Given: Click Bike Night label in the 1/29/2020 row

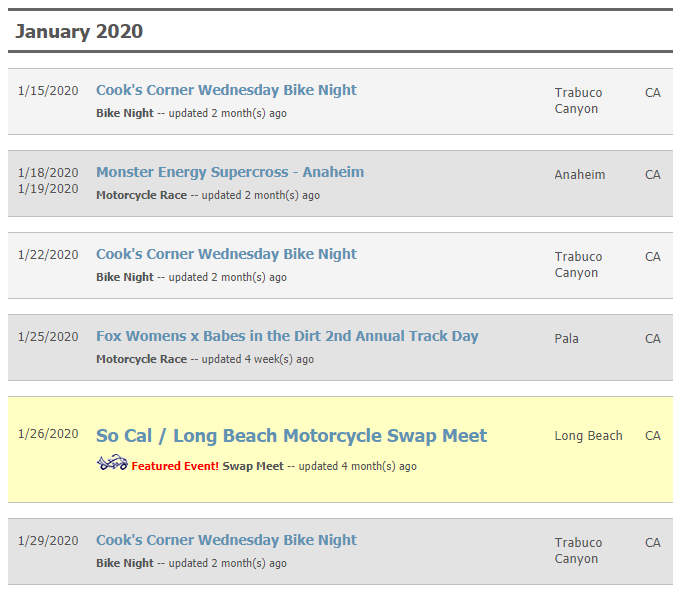Looking at the screenshot, I should pos(125,564).
